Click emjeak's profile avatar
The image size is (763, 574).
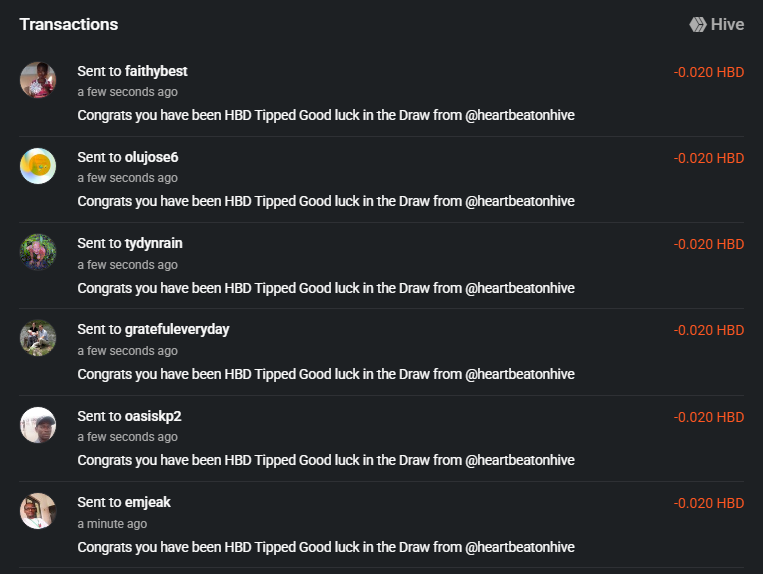coord(38,511)
